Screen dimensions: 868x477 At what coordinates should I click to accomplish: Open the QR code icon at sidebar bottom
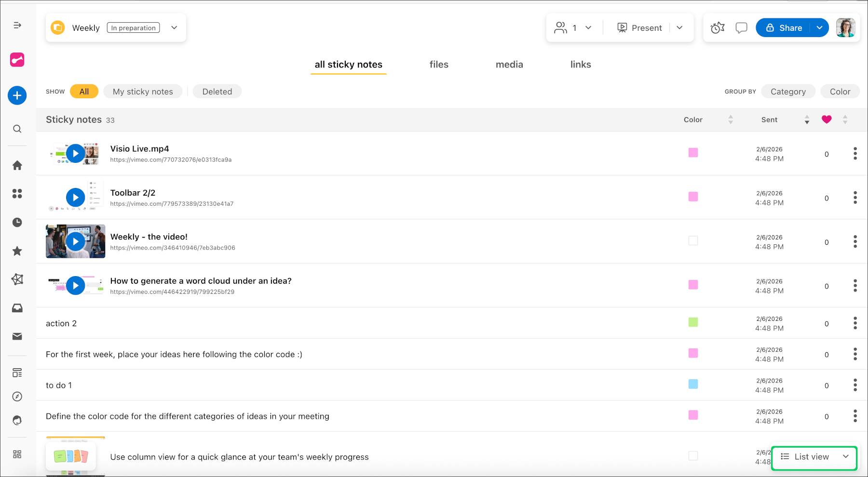(17, 453)
